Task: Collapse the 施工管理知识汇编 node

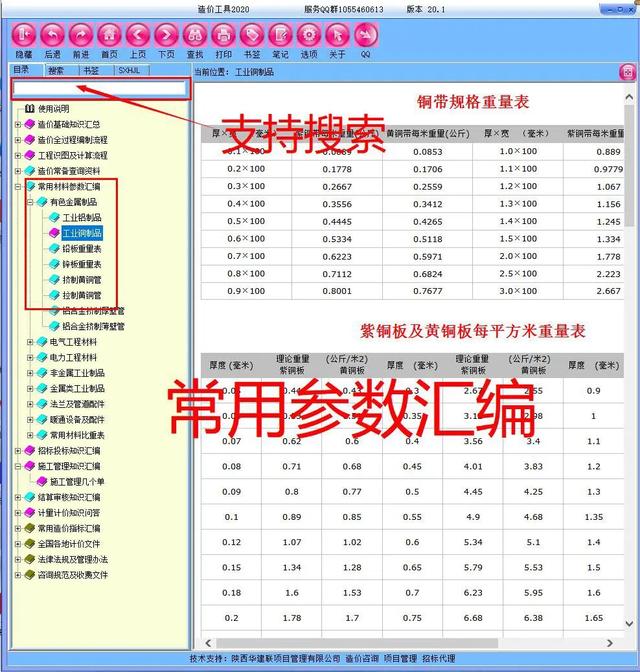Action: (x=18, y=466)
